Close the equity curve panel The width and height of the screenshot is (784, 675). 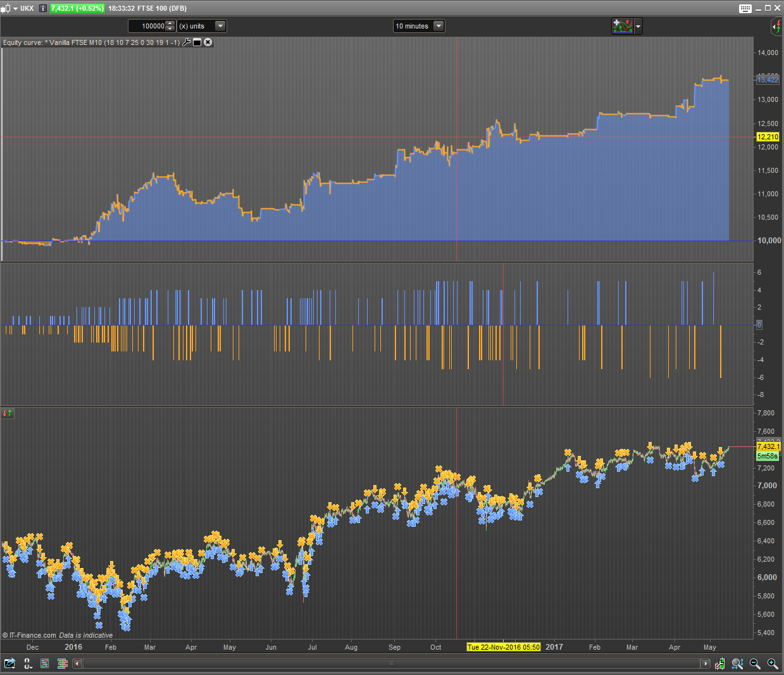208,42
